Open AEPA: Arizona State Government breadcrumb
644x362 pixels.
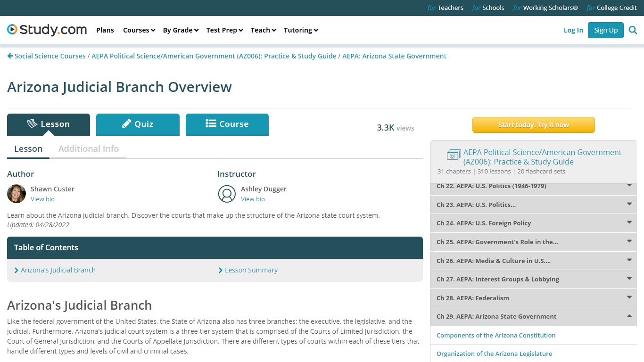click(394, 56)
